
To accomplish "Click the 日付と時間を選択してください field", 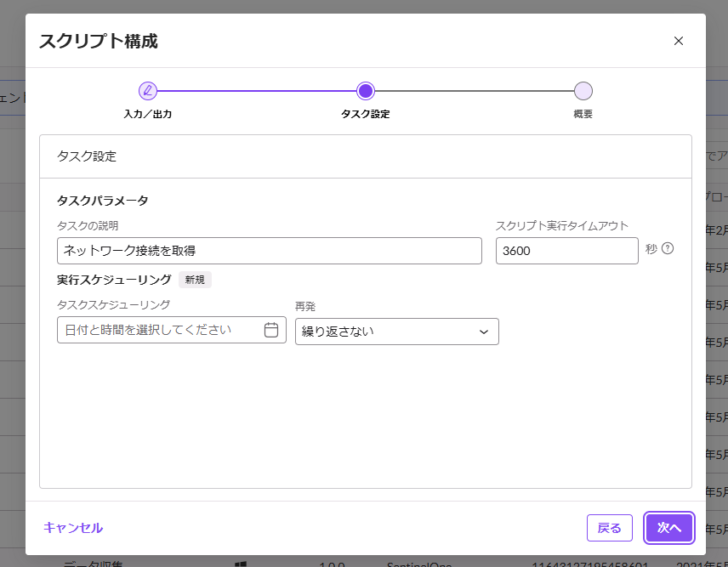I will pyautogui.click(x=160, y=330).
